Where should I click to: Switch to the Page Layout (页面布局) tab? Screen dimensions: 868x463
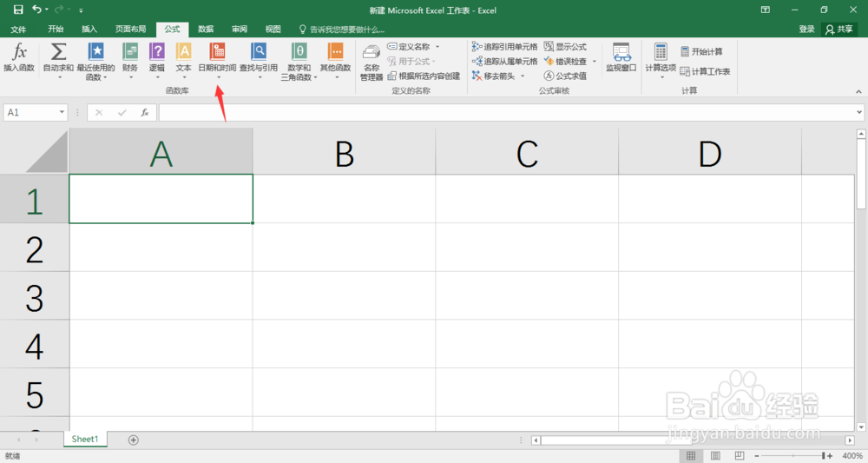tap(131, 30)
